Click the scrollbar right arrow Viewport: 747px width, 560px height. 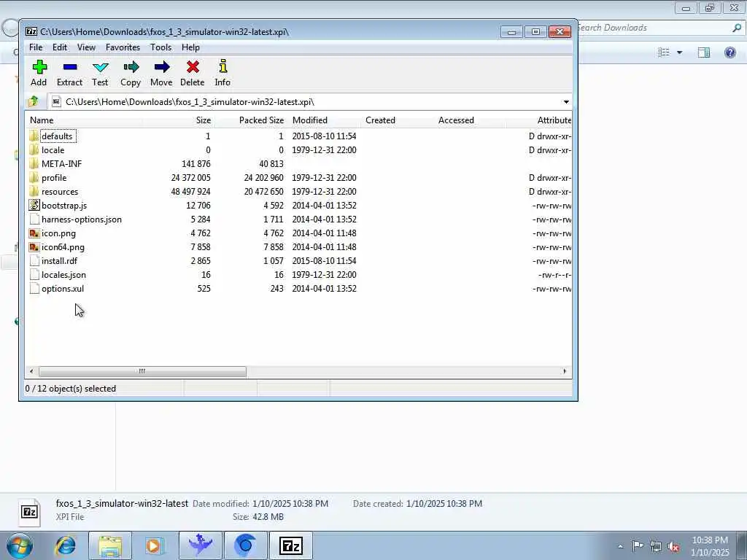pos(565,371)
